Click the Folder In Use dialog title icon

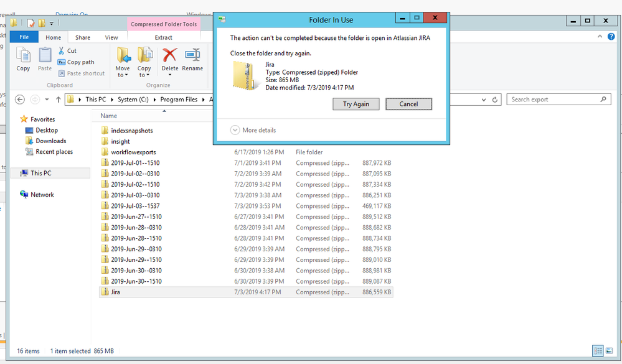pyautogui.click(x=222, y=19)
